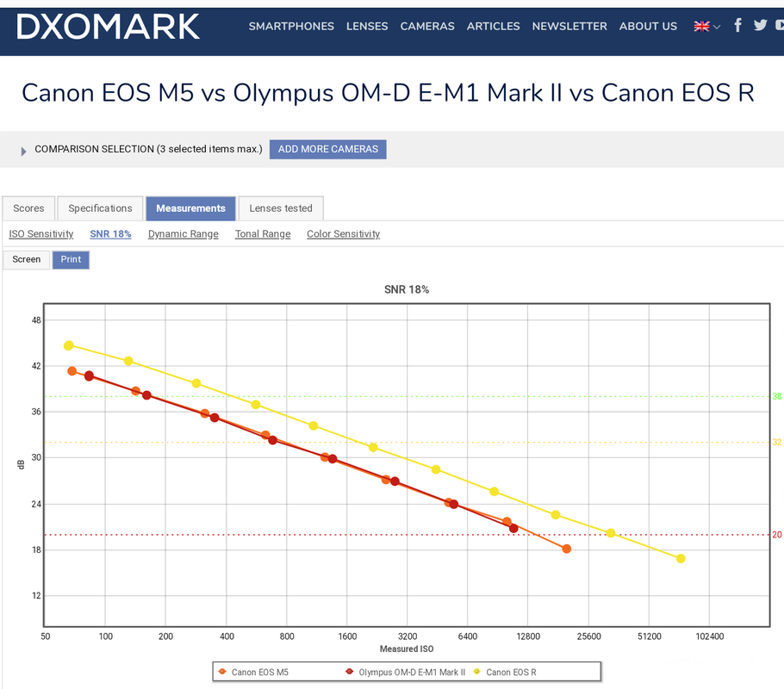This screenshot has width=784, height=689.
Task: Switch chart to Print mode
Action: pyautogui.click(x=71, y=259)
